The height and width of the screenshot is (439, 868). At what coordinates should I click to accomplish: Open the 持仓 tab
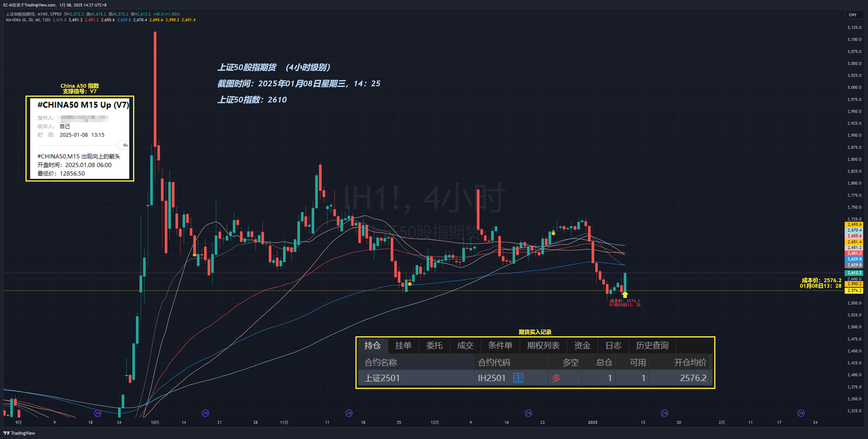point(372,346)
